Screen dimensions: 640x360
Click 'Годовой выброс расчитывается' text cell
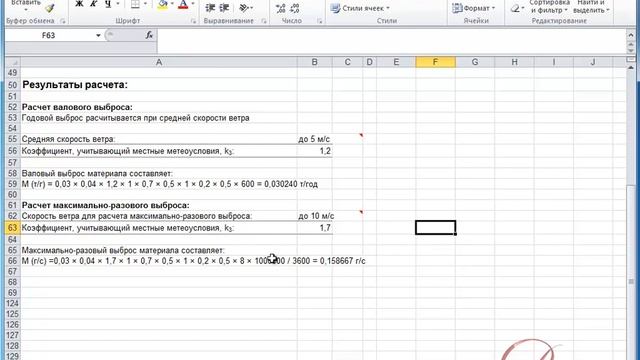(136, 118)
